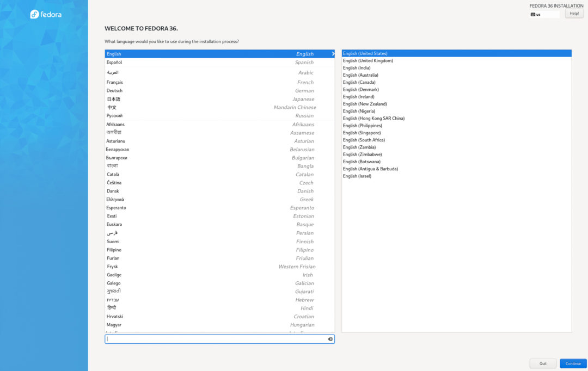Select Galego (Galician) language
The height and width of the screenshot is (371, 588).
[220, 283]
